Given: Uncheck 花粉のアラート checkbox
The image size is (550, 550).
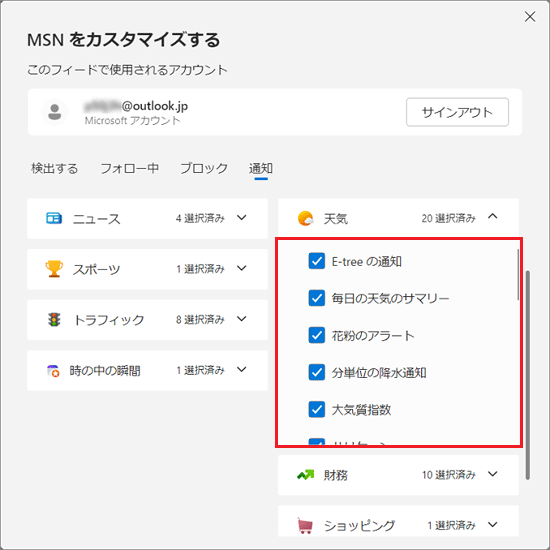Looking at the screenshot, I should click(x=316, y=335).
